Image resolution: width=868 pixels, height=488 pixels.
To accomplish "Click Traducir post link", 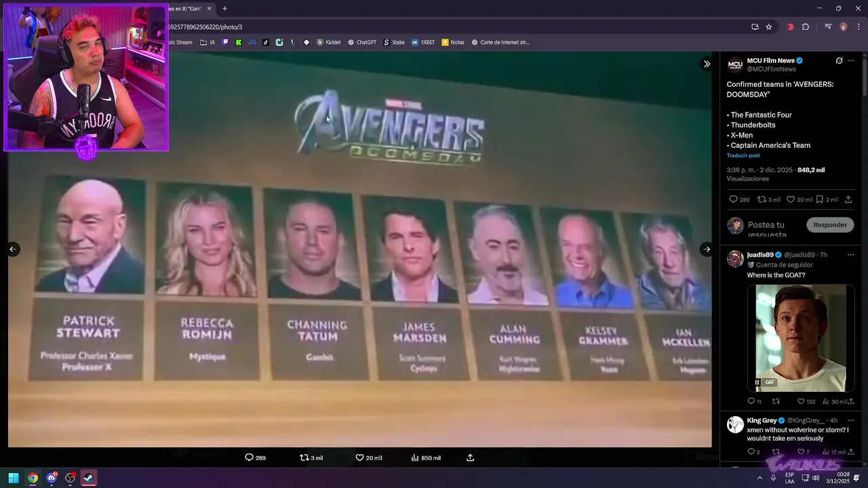I will tap(743, 155).
